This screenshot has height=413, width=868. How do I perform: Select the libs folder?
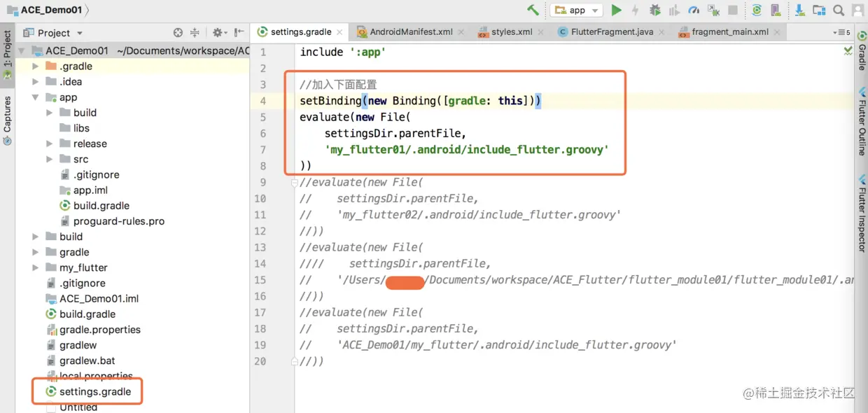[81, 128]
